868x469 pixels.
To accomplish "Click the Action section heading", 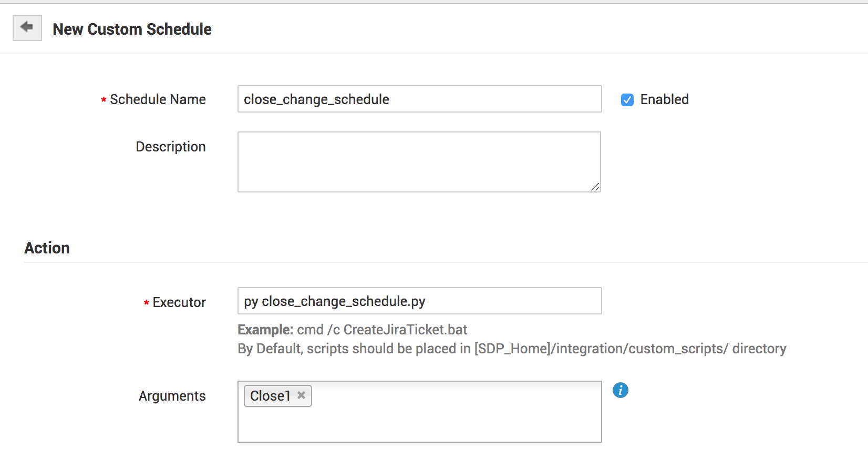I will 47,248.
